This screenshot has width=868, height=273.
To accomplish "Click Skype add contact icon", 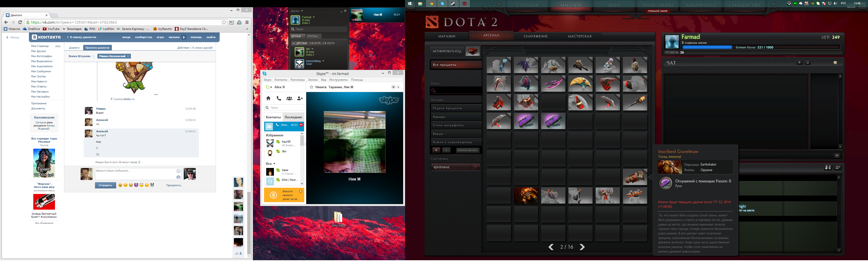I will coord(300,98).
